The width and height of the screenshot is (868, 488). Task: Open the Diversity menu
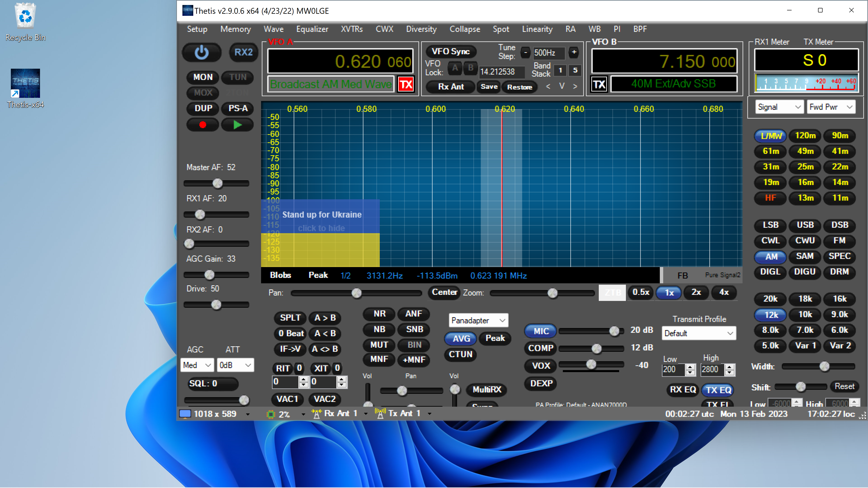tap(421, 29)
